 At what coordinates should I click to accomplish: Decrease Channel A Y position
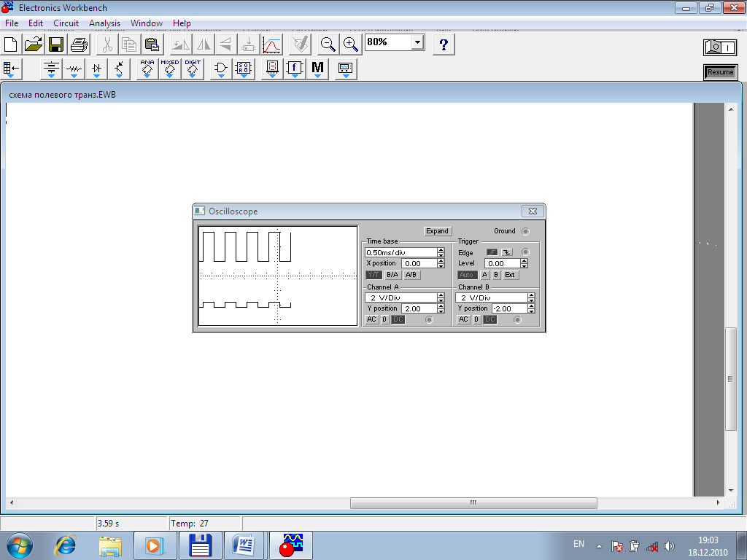pyautogui.click(x=441, y=311)
